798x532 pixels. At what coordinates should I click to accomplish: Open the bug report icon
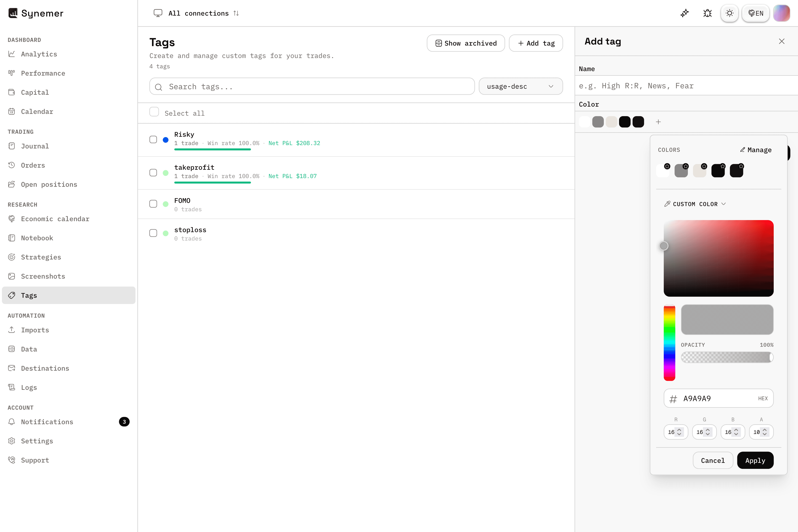click(707, 13)
